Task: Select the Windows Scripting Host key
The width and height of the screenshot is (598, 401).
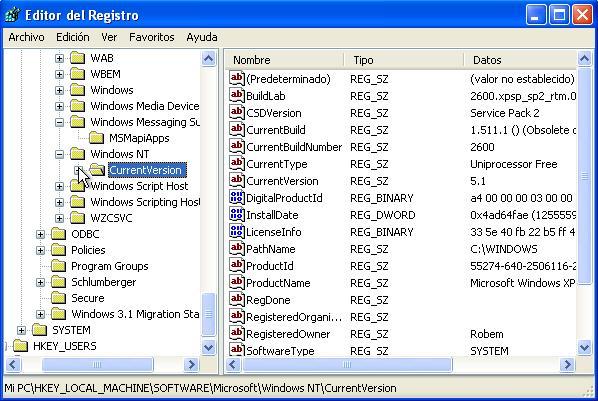Action: point(145,202)
